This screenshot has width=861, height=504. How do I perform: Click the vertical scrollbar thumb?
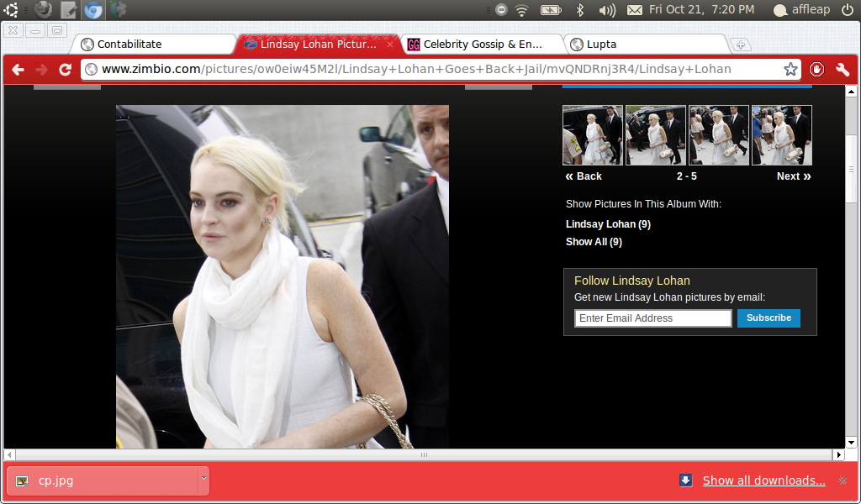pos(851,170)
